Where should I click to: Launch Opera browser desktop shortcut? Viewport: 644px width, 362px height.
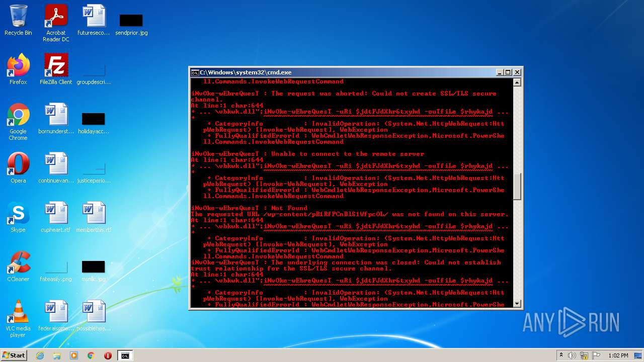point(18,168)
